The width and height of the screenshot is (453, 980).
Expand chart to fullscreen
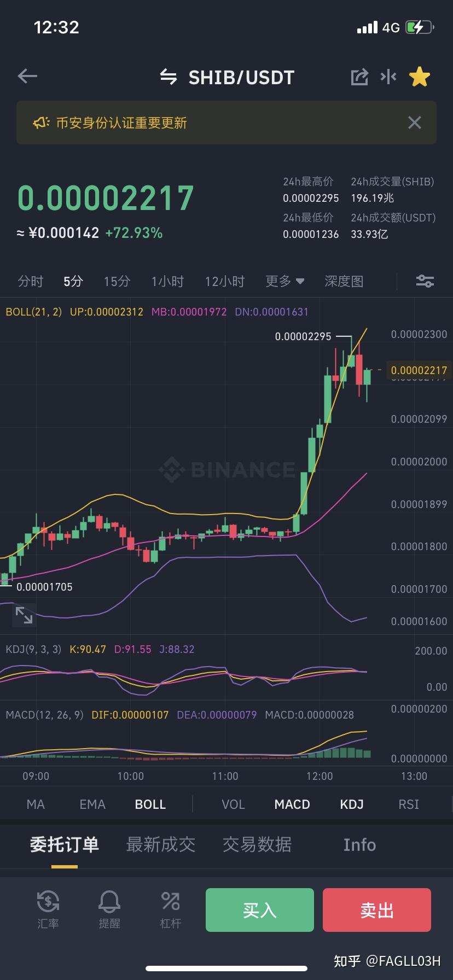(24, 615)
